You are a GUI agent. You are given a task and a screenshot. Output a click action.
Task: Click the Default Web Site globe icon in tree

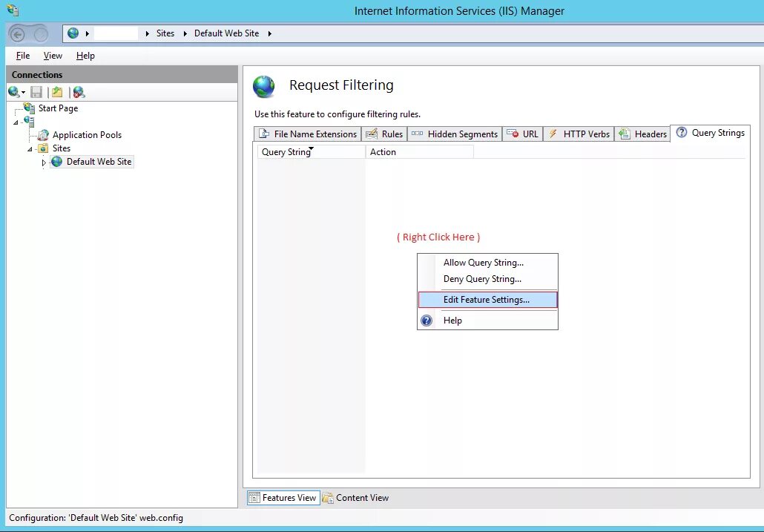point(57,161)
